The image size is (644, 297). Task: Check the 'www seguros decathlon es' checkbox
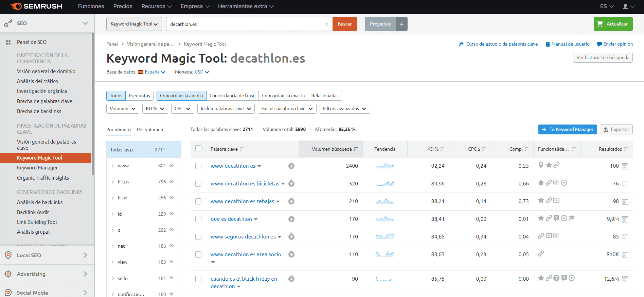point(198,237)
